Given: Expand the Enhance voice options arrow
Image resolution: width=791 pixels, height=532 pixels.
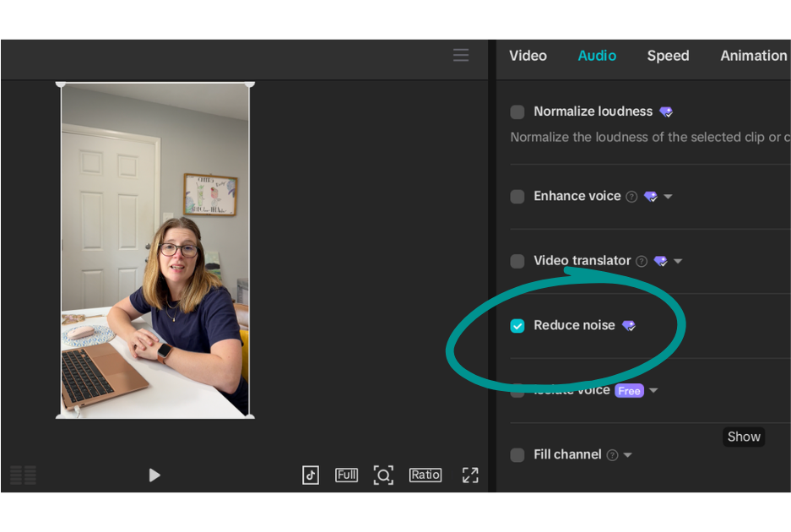Looking at the screenshot, I should click(x=668, y=197).
